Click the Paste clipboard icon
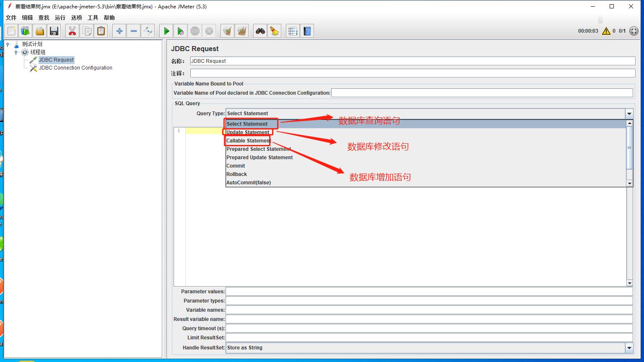 click(101, 31)
